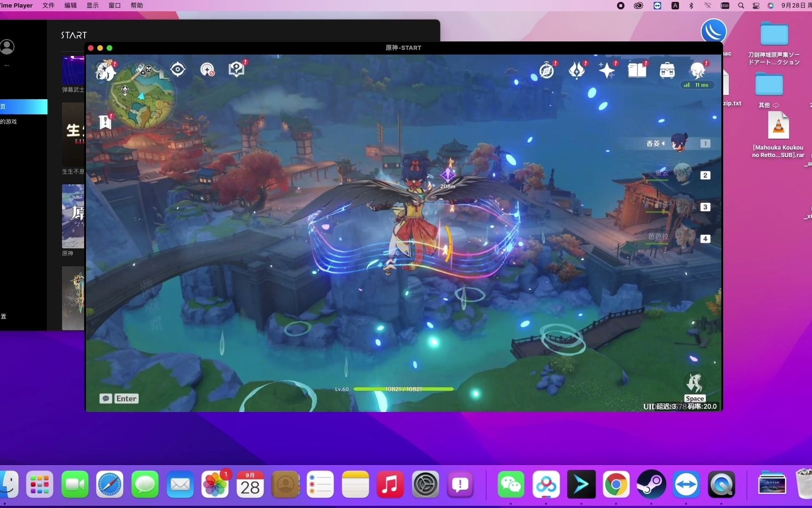
Task: Open FaceTime from the dock
Action: (75, 484)
